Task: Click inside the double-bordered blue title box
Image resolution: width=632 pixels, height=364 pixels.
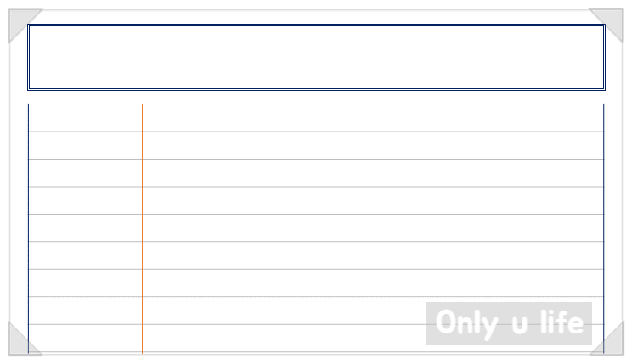Action: click(316, 57)
